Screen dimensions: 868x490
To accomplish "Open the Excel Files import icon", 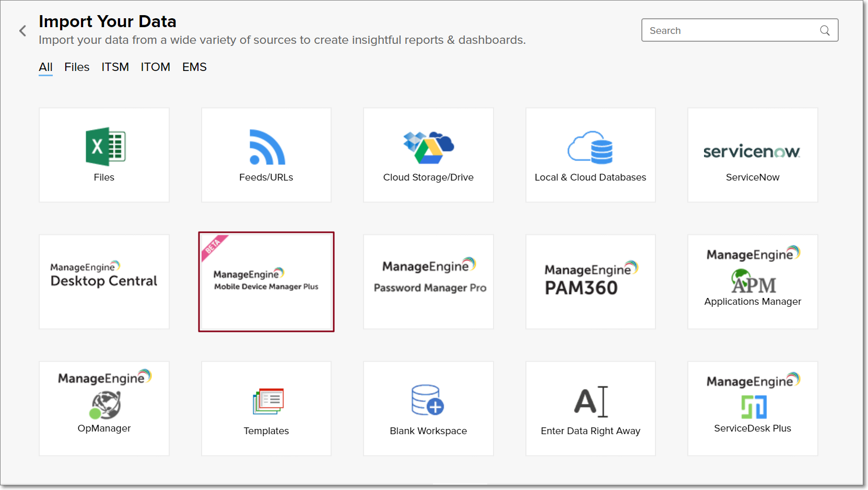I will [x=105, y=147].
